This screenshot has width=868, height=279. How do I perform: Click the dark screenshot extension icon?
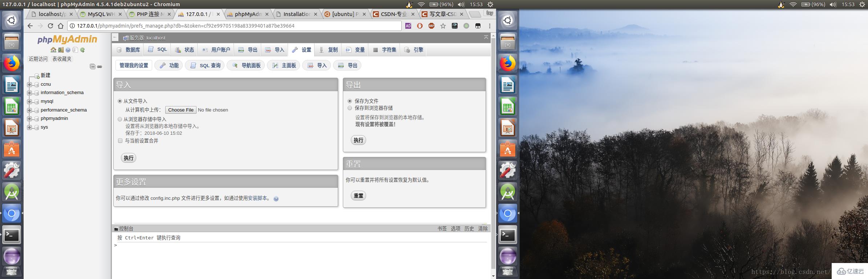coord(455,26)
